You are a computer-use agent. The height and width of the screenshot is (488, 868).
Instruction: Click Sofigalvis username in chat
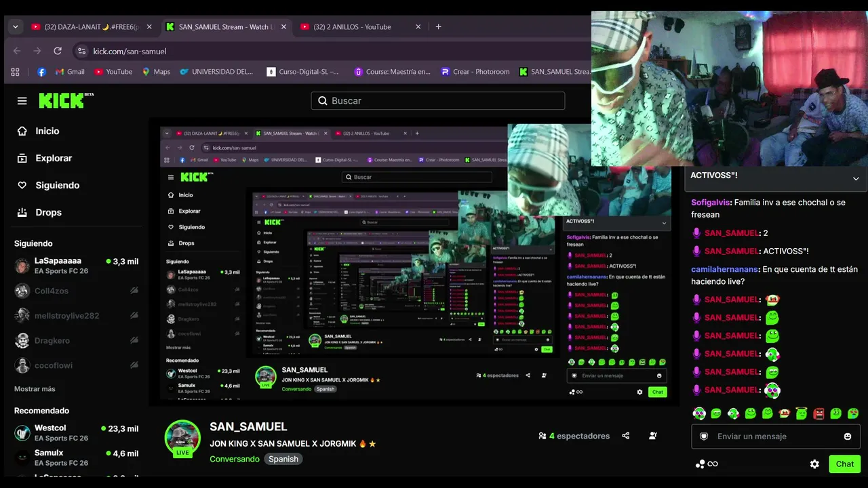tap(711, 203)
